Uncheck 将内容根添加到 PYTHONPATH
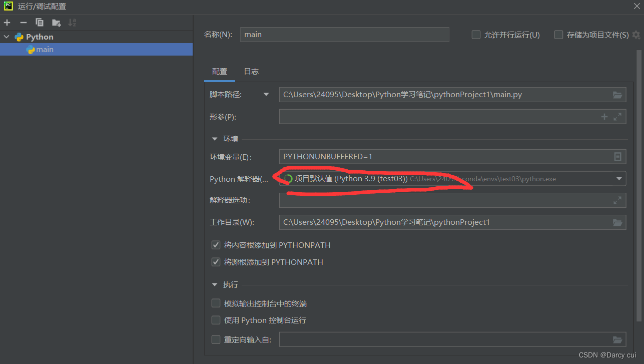This screenshot has height=364, width=644. click(x=216, y=245)
